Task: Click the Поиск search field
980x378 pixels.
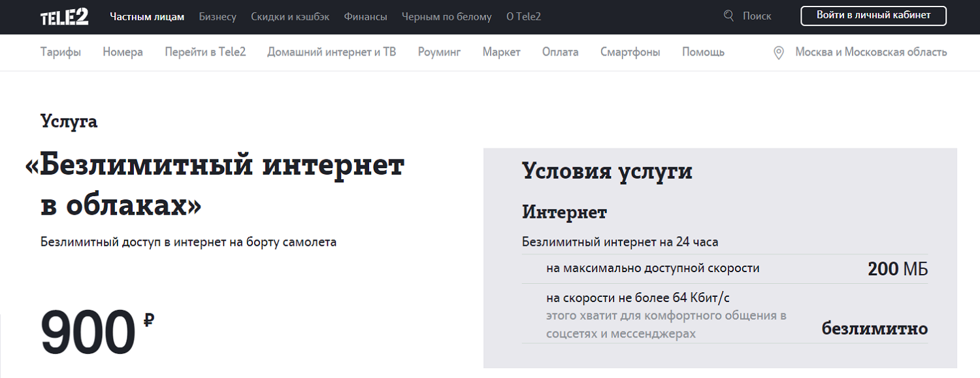Action: pyautogui.click(x=757, y=16)
